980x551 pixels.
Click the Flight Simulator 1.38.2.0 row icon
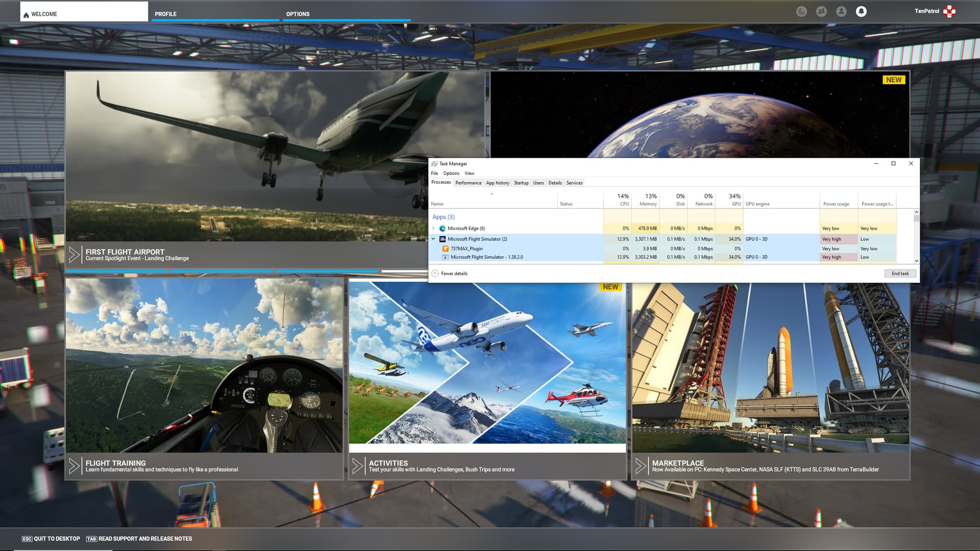click(x=446, y=257)
